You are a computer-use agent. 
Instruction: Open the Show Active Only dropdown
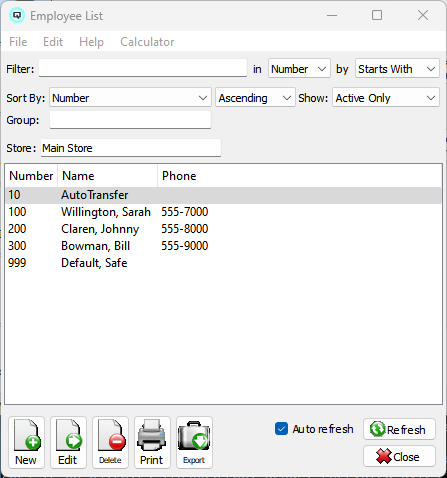click(x=386, y=97)
